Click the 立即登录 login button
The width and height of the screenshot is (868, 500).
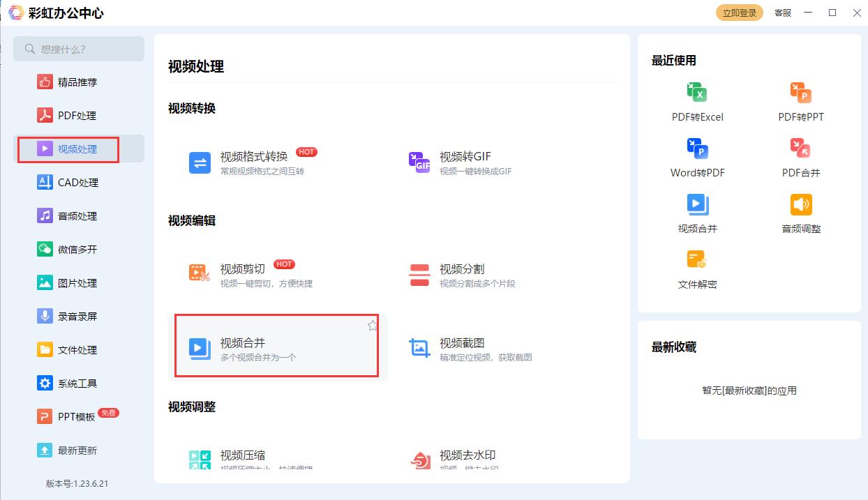point(739,13)
